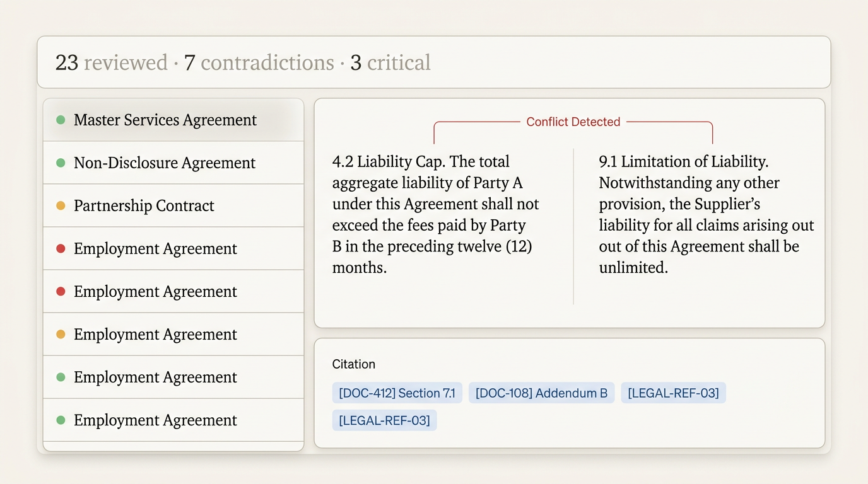Select the Non-Disclosure Agreement in the sidebar
868x484 pixels.
165,163
